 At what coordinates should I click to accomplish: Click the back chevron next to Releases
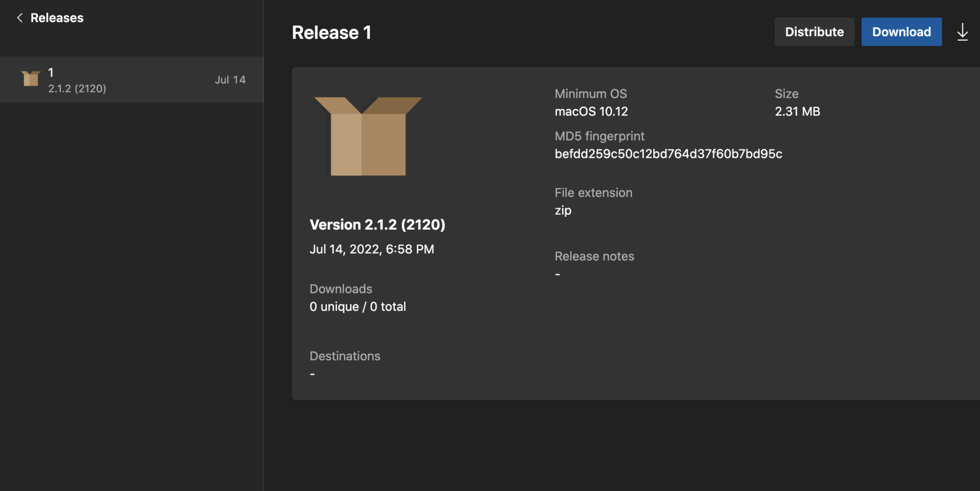pyautogui.click(x=20, y=17)
